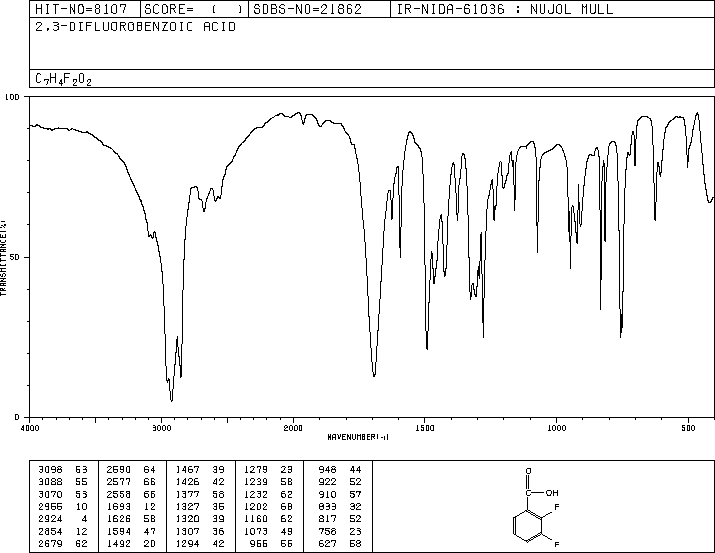715x553 pixels.
Task: Select peak table entry 1232
Action: 268,494
